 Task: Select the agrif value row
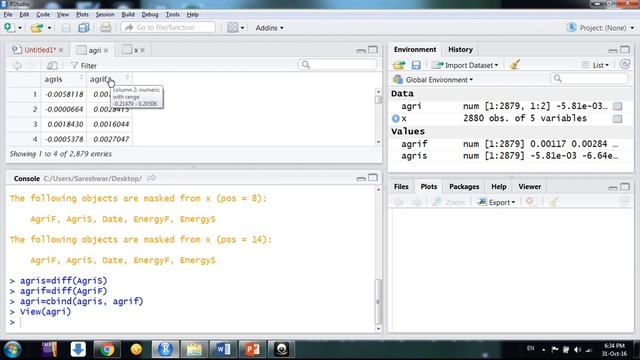click(x=510, y=144)
